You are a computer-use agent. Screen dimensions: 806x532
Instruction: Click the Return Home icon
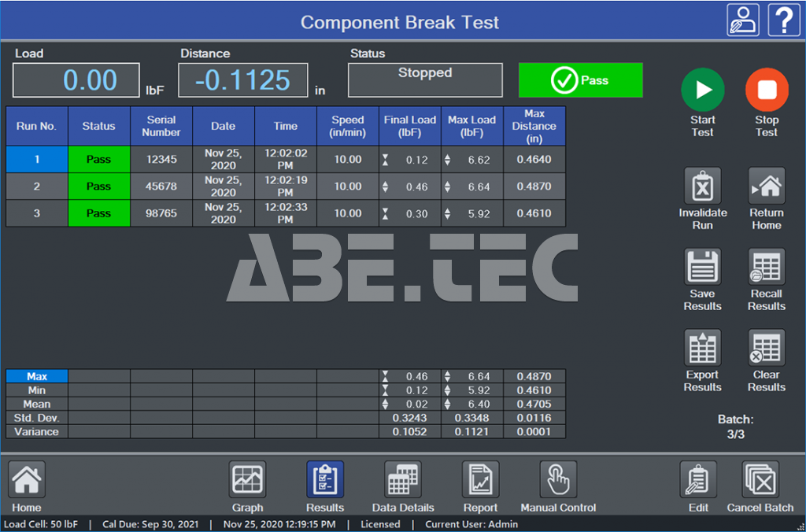coord(766,187)
